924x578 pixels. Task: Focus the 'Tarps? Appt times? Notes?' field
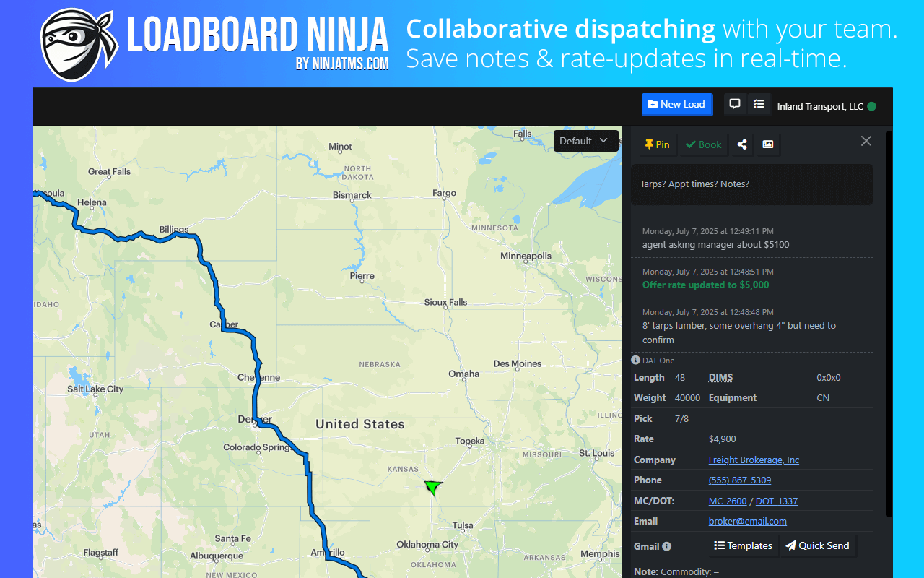pyautogui.click(x=751, y=184)
